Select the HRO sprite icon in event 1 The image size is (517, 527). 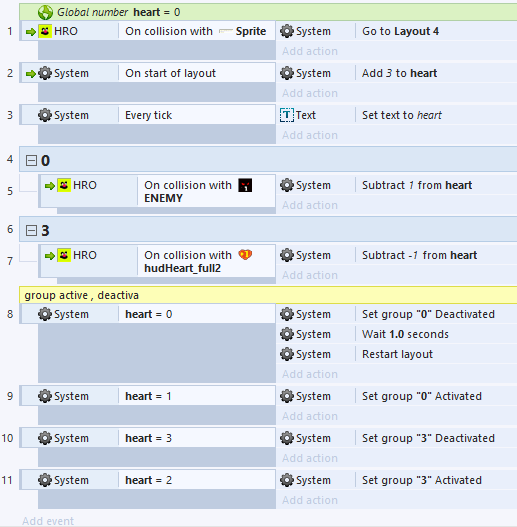tap(45, 31)
